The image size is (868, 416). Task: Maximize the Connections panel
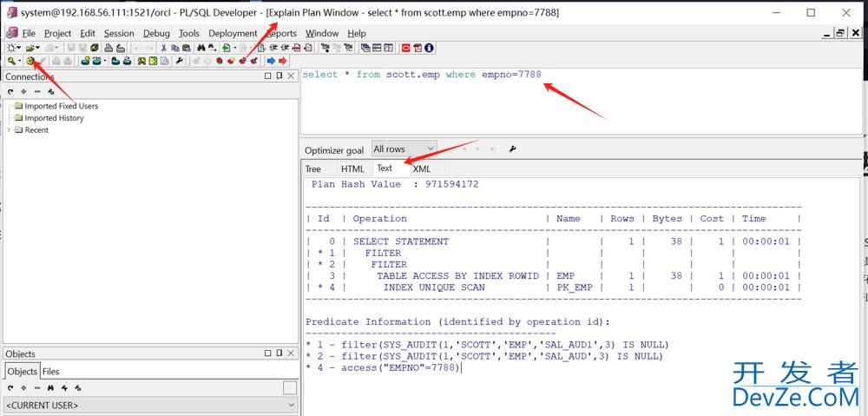(x=268, y=76)
